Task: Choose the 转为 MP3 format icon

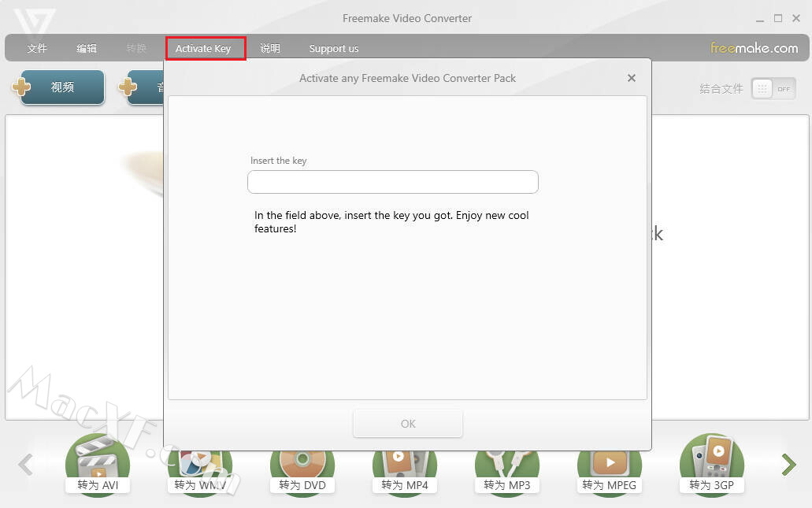Action: [x=507, y=473]
